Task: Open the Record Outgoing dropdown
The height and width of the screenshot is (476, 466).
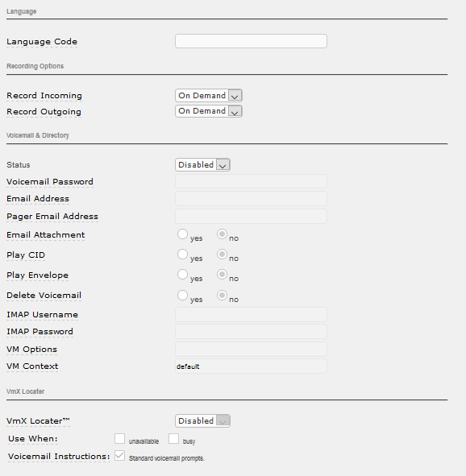Action: pyautogui.click(x=208, y=111)
